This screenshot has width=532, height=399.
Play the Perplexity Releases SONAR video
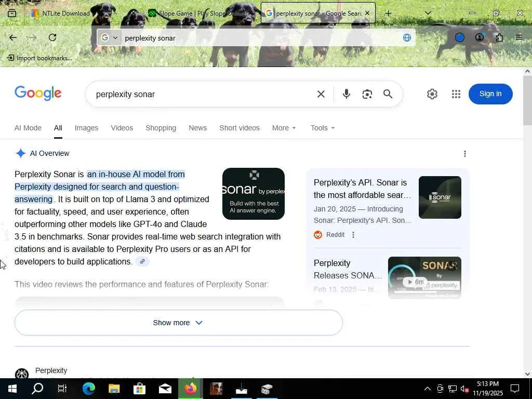pos(424,277)
